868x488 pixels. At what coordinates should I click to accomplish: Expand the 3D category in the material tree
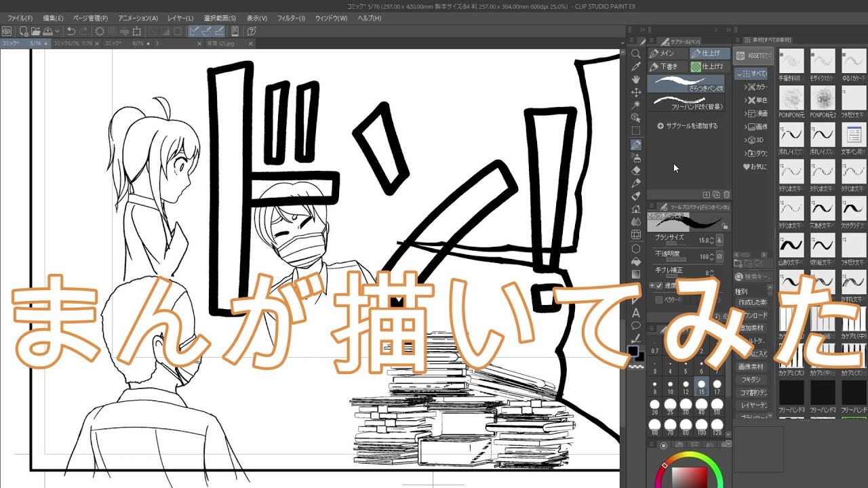pyautogui.click(x=745, y=140)
